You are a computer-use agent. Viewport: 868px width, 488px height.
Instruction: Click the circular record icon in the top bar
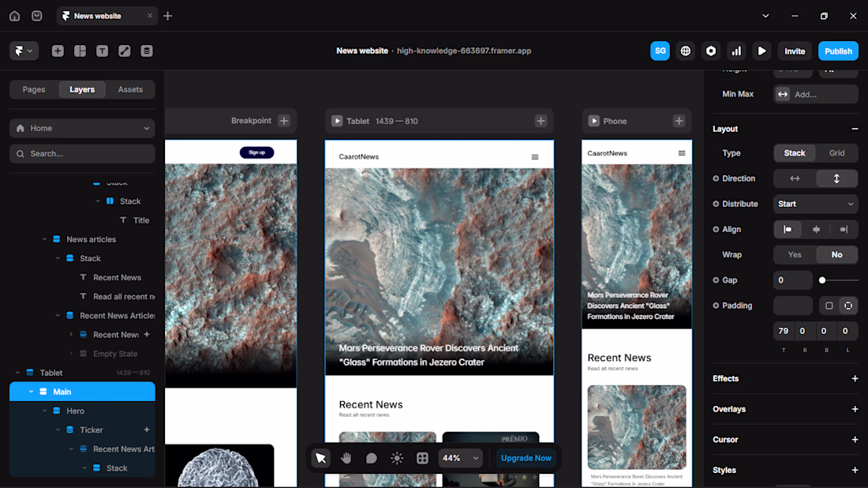coord(711,51)
